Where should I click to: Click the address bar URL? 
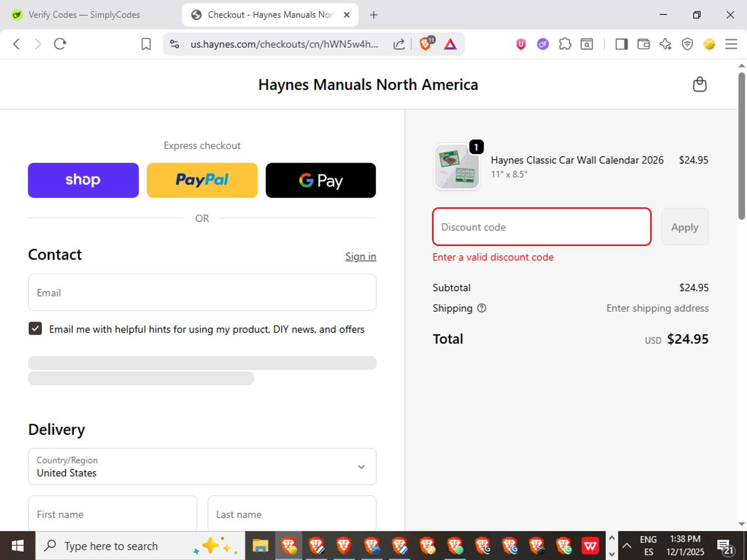tap(284, 44)
